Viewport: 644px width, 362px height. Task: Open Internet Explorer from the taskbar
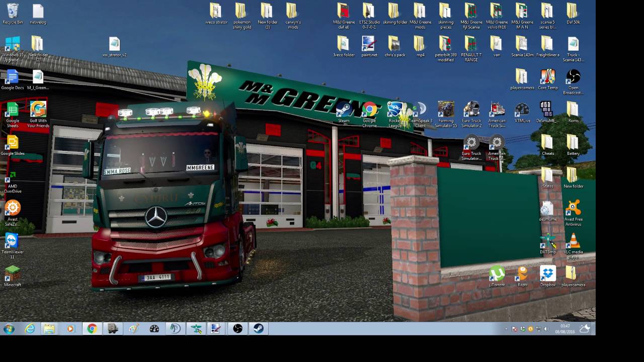[x=30, y=329]
